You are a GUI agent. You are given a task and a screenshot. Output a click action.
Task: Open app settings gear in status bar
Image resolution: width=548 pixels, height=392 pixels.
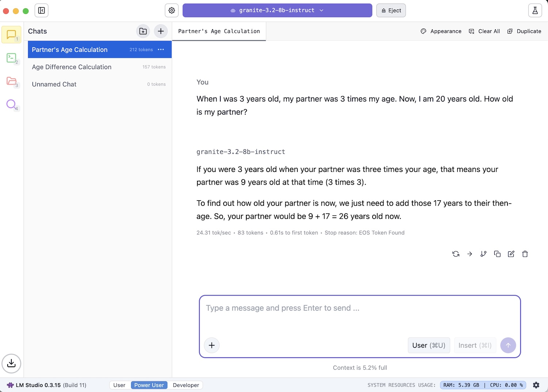tap(536, 385)
